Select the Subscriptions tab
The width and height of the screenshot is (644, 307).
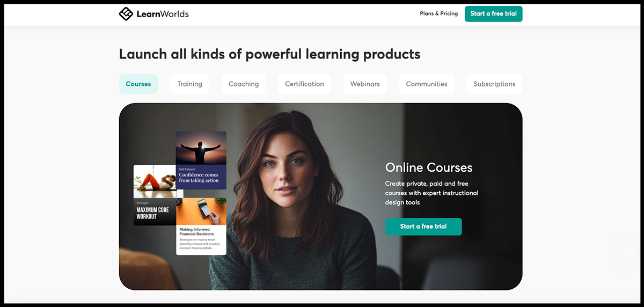(494, 84)
